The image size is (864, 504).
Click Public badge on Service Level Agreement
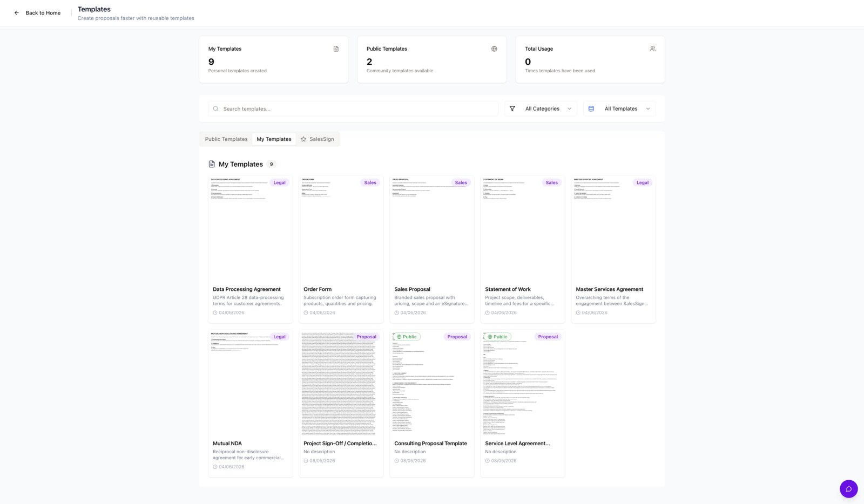(497, 337)
